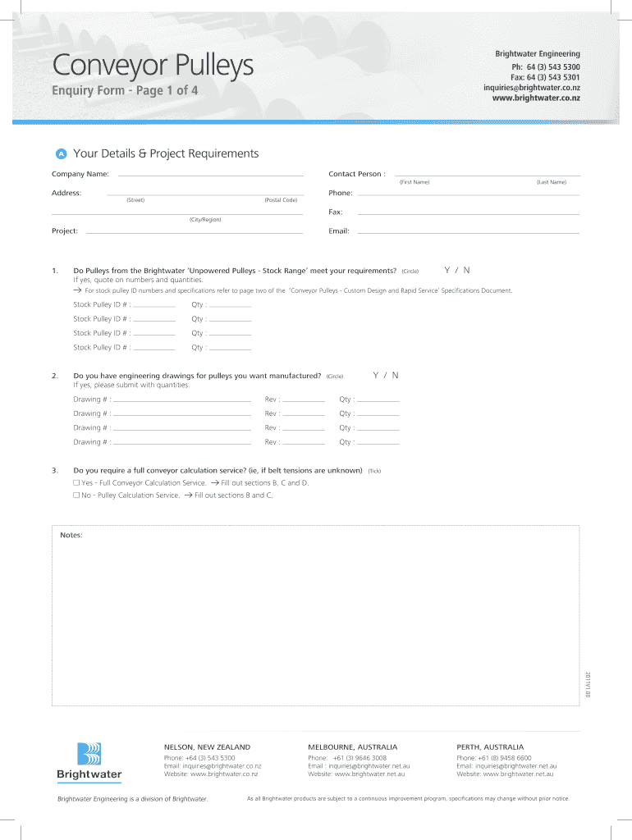Image resolution: width=632 pixels, height=840 pixels.
Task: Click the Brightwater logo in the footer
Action: 89,760
